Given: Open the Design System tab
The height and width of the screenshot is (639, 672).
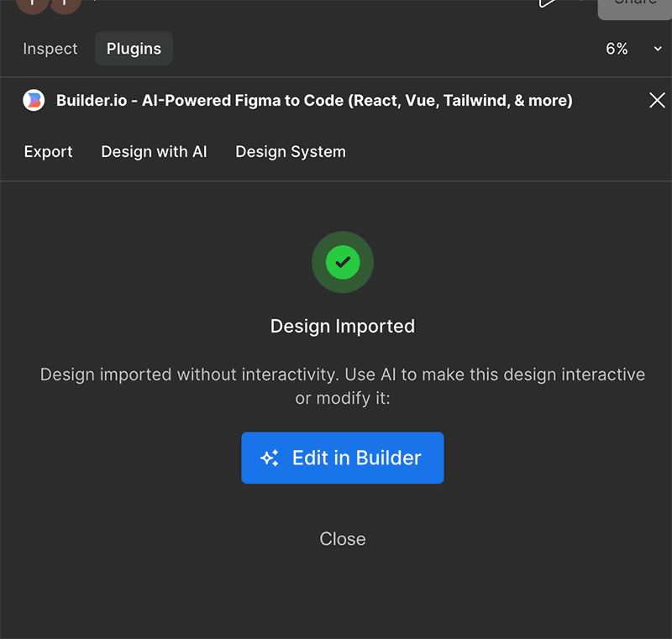Looking at the screenshot, I should click(x=291, y=152).
